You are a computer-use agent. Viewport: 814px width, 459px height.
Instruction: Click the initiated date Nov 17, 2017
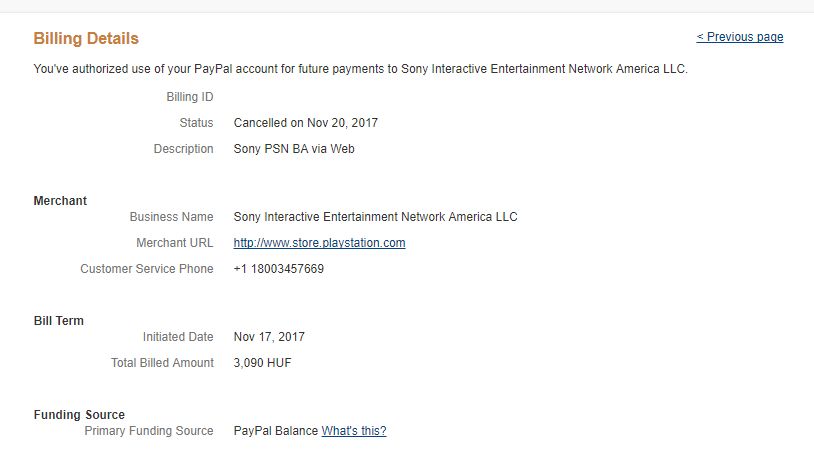coord(269,337)
